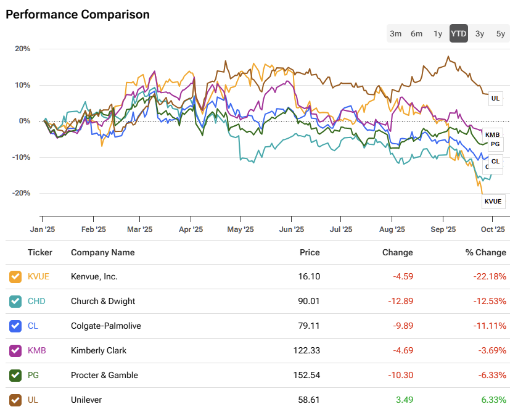Viewport: 518px width, 420px height.
Task: Click the Company Name column header
Action: (x=102, y=252)
